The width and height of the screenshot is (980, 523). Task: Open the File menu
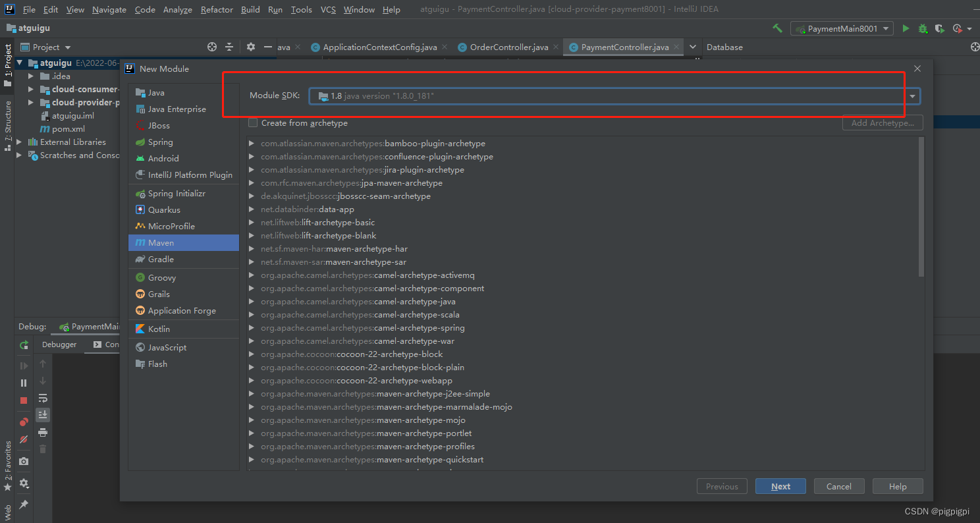[29, 9]
